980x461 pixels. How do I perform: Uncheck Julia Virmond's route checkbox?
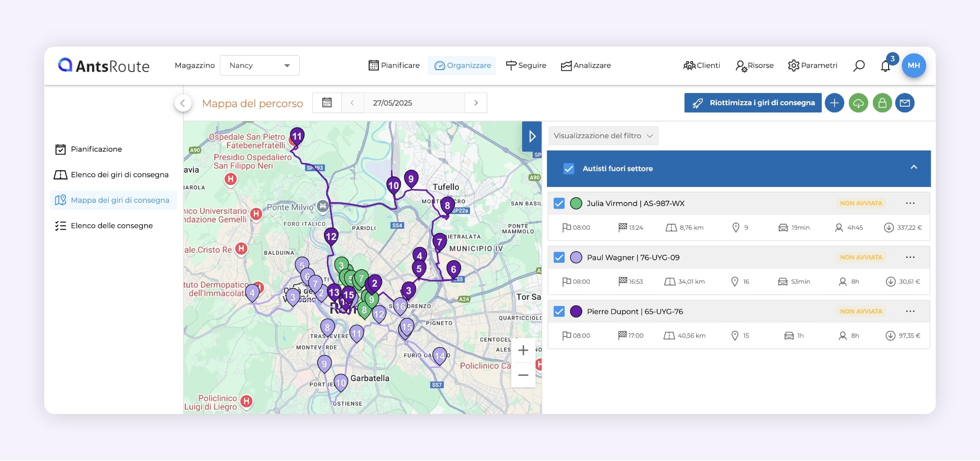559,203
